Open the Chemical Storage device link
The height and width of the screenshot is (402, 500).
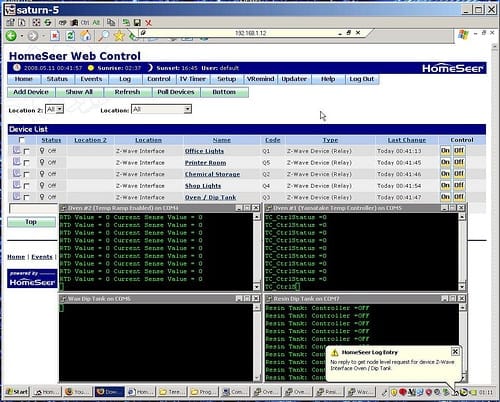point(212,174)
